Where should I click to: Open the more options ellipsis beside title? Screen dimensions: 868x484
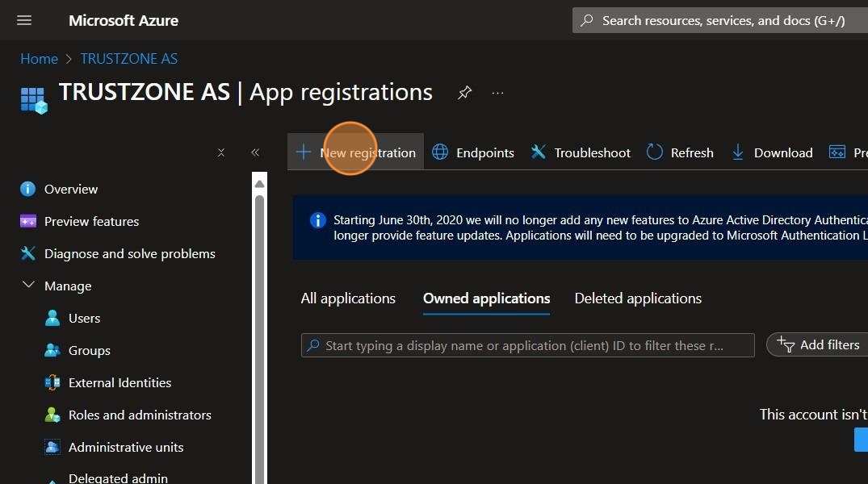[497, 93]
